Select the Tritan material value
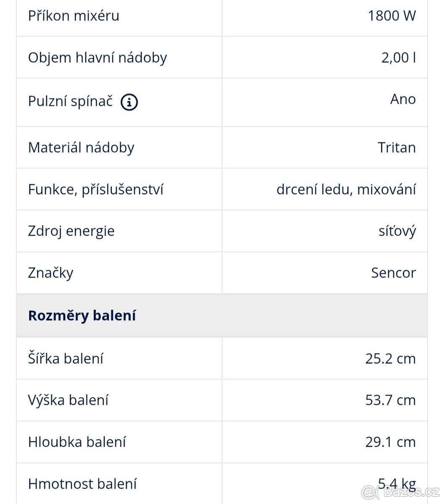This screenshot has height=504, width=444. point(396,147)
